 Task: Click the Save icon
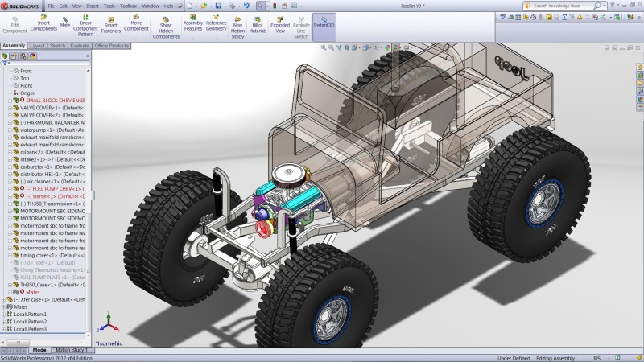click(x=218, y=6)
